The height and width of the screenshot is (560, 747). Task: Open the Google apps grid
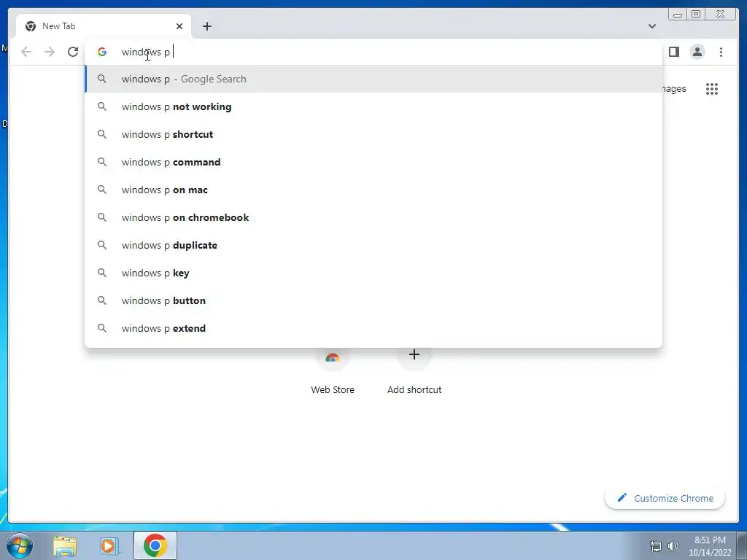(x=712, y=88)
